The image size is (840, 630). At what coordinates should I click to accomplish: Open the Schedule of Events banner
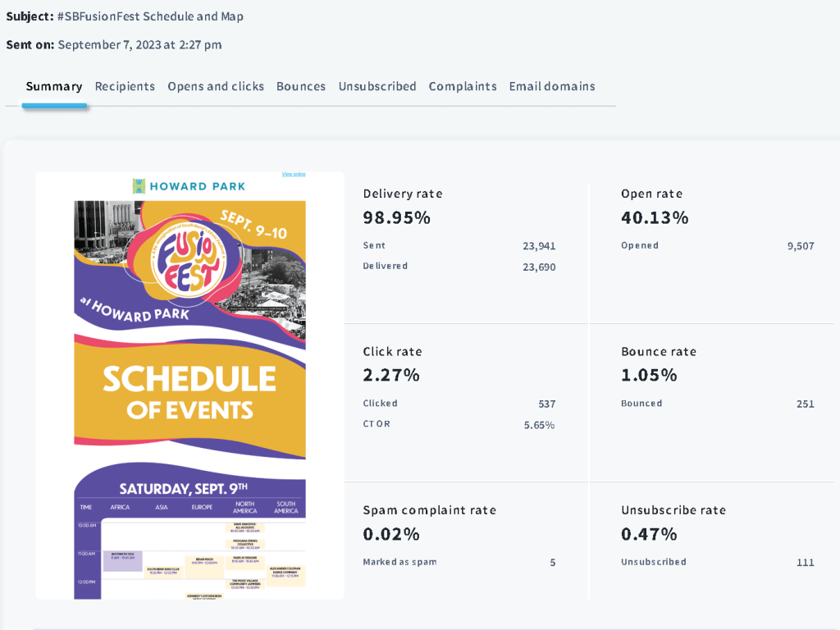coord(189,392)
